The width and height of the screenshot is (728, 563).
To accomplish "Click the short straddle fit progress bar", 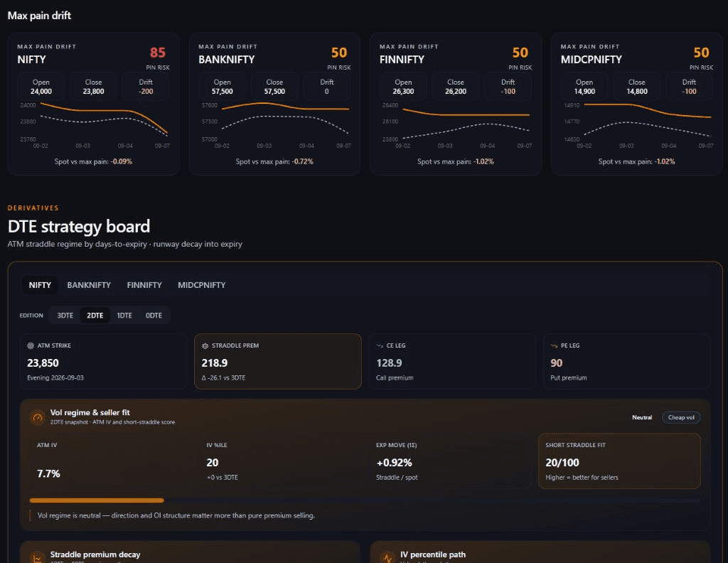I will (x=365, y=500).
